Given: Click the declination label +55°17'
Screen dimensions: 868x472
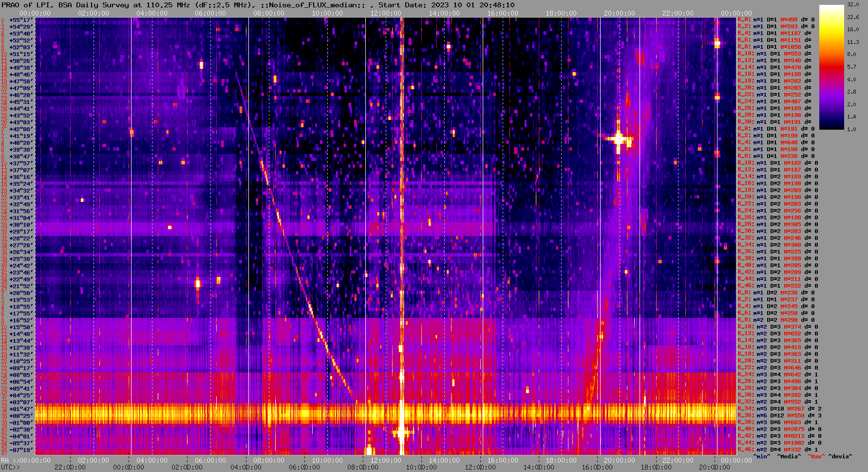Looking at the screenshot, I should 20,20.
